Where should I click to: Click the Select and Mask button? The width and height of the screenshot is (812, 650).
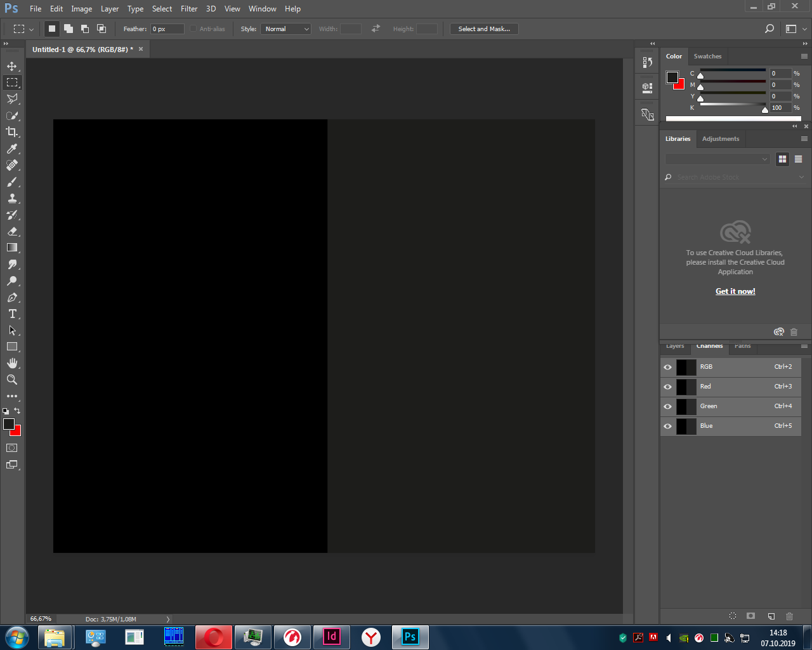pyautogui.click(x=484, y=29)
